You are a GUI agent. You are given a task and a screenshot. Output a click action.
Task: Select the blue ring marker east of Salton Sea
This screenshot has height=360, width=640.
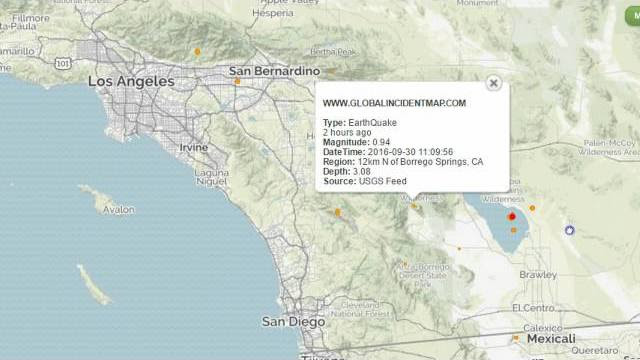point(569,230)
